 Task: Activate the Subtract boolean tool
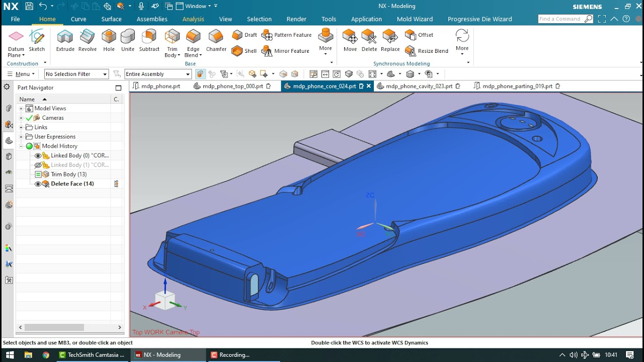pyautogui.click(x=149, y=41)
